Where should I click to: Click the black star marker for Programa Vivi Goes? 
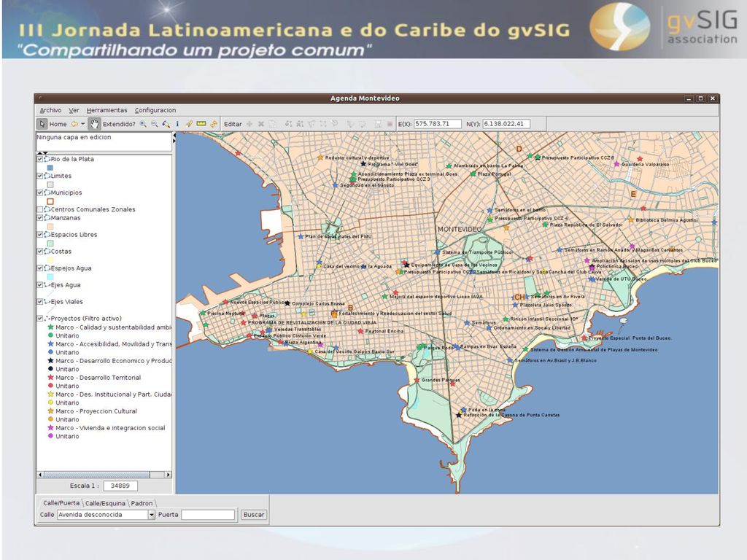click(363, 164)
